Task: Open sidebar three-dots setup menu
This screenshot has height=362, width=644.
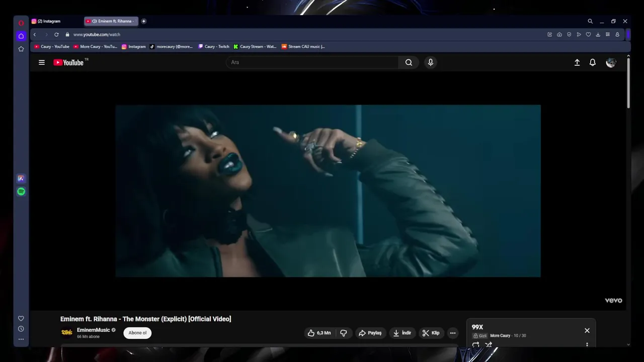Action: (x=21, y=339)
